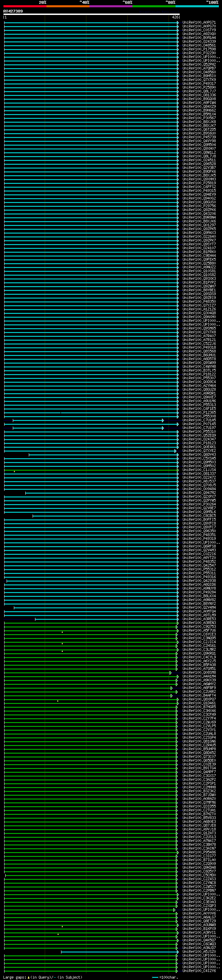
Task: Select hit UniRef100_O24511
Action: 199,160
